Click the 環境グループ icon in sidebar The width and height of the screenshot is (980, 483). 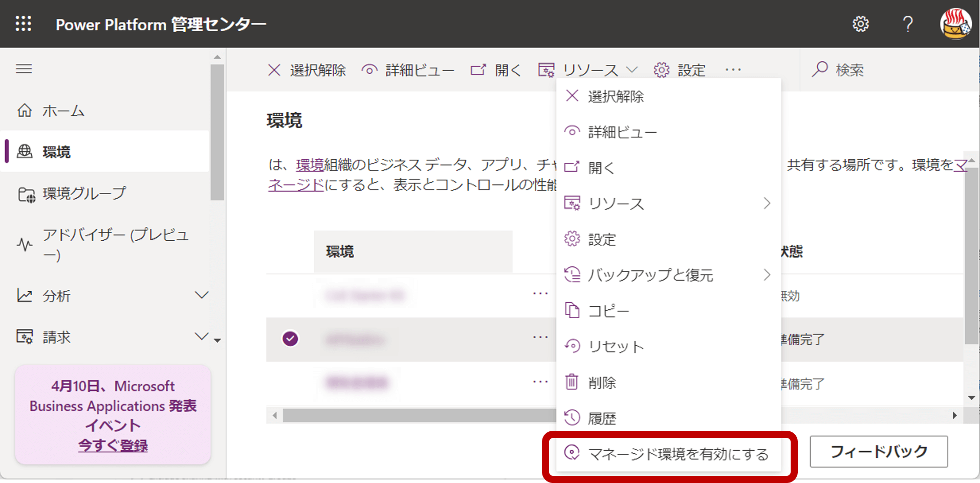coord(26,194)
